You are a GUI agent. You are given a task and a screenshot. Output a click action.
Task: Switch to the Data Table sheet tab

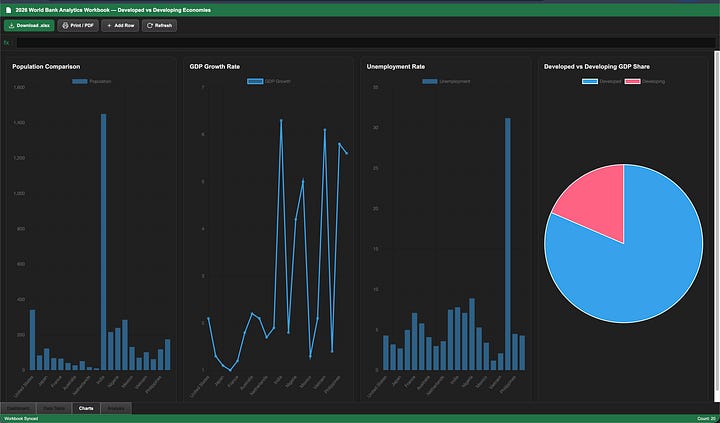click(54, 408)
